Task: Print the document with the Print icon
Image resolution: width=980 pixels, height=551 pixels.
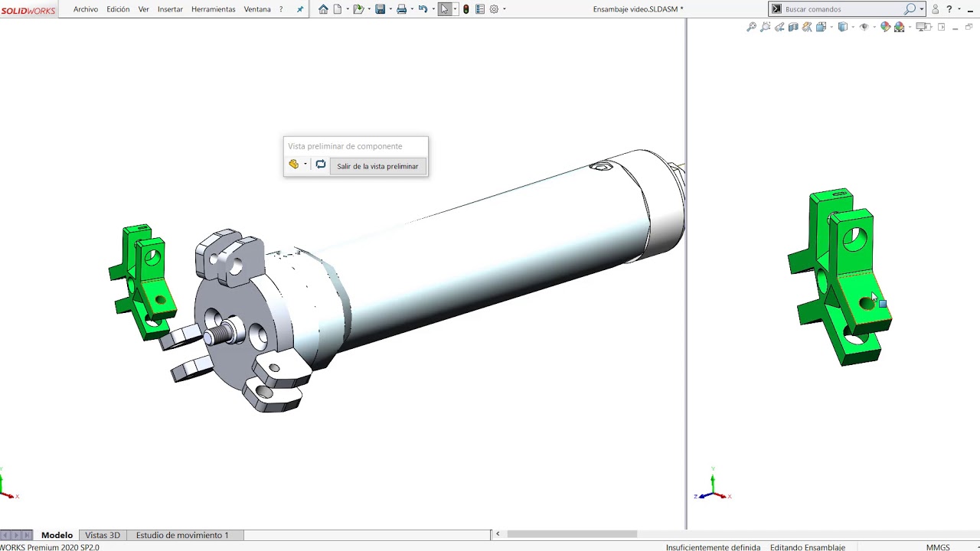Action: (x=401, y=9)
